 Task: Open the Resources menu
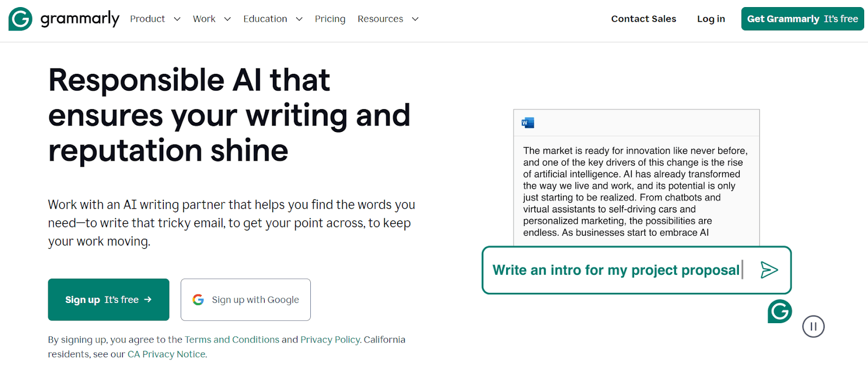pos(380,19)
